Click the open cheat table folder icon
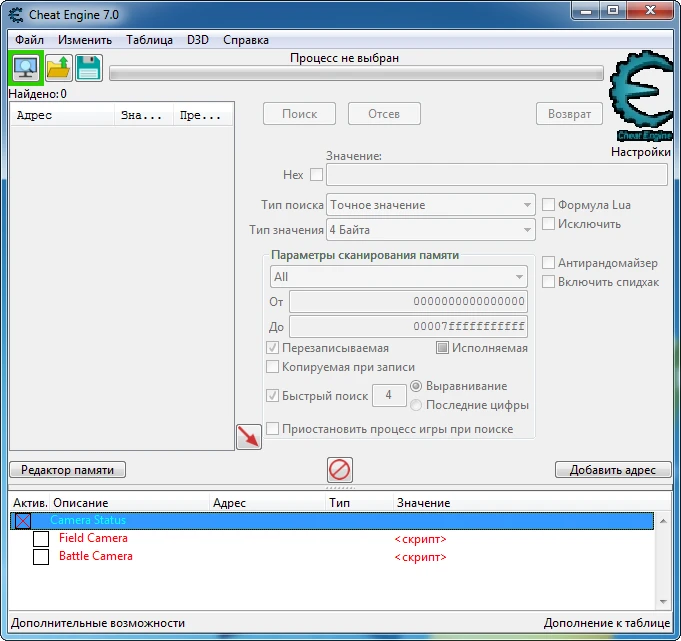This screenshot has height=641, width=681. 58,68
